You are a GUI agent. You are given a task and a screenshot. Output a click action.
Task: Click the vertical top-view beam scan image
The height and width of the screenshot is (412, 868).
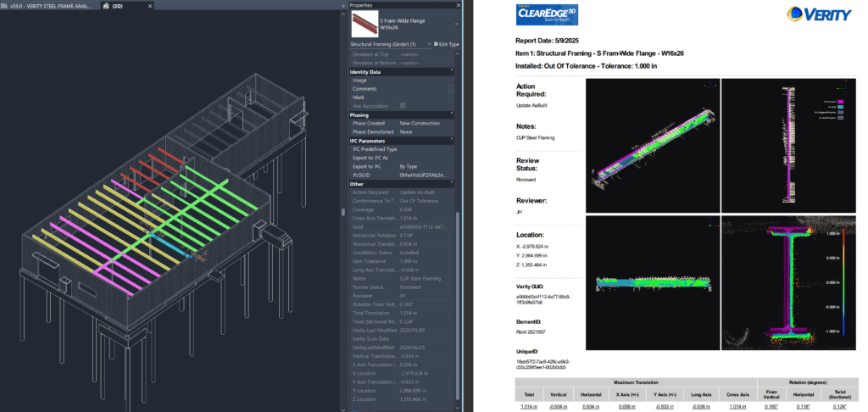(x=791, y=146)
